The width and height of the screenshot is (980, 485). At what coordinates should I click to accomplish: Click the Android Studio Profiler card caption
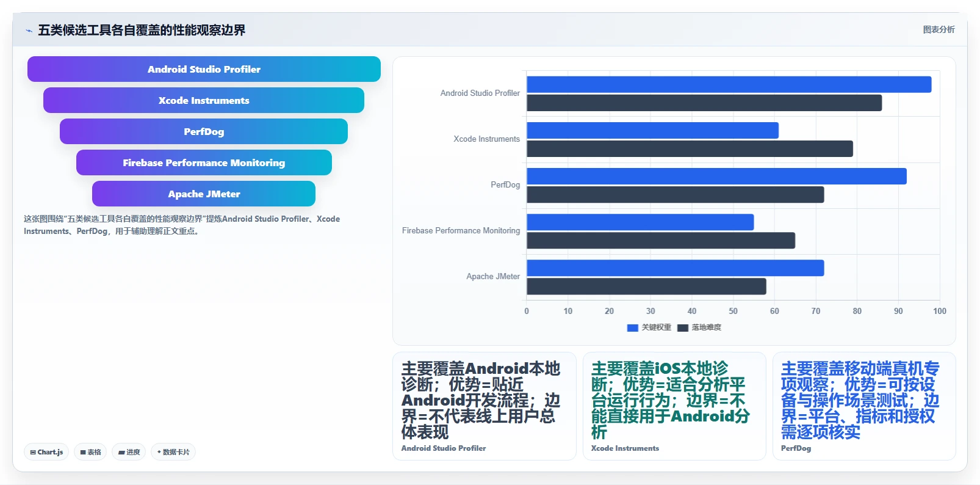[444, 448]
